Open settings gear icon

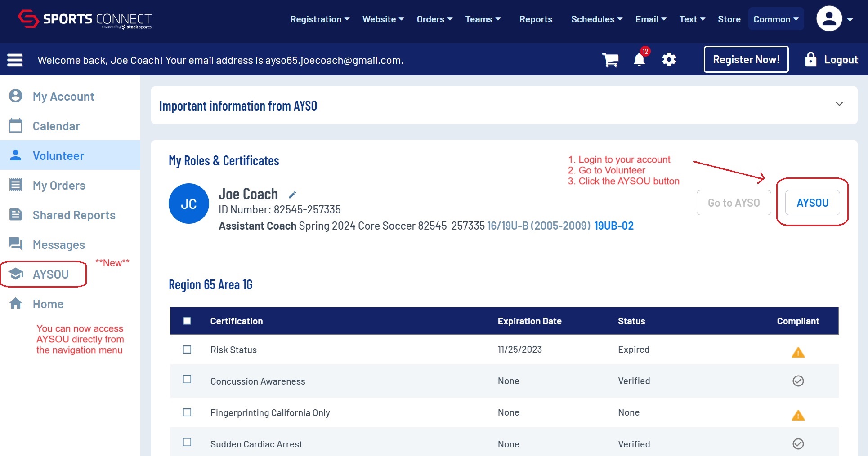(x=669, y=59)
